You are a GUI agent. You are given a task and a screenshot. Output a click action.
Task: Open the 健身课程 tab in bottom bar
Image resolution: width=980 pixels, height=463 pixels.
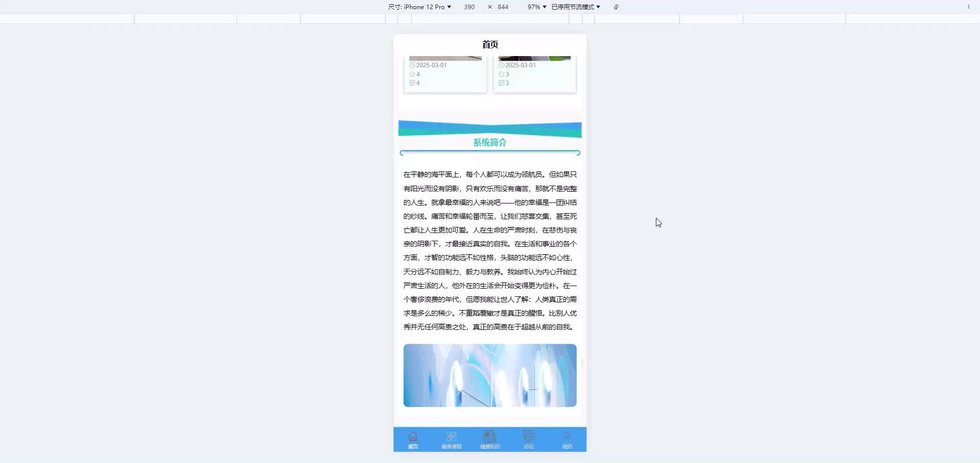point(451,440)
